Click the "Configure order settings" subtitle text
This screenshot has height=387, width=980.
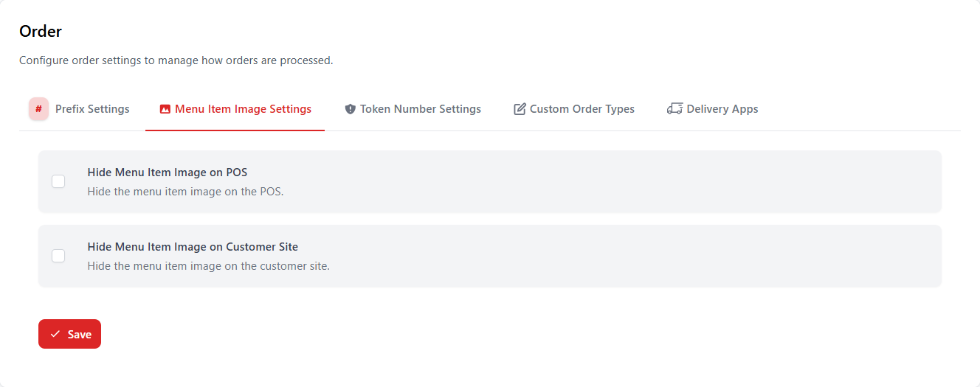pos(176,60)
